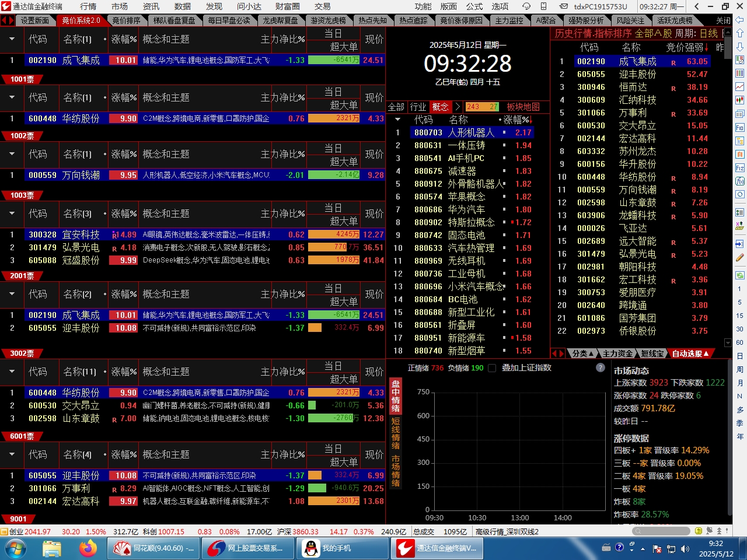Click the 关闭 button on tab bar
747x560 pixels.
[x=723, y=20]
